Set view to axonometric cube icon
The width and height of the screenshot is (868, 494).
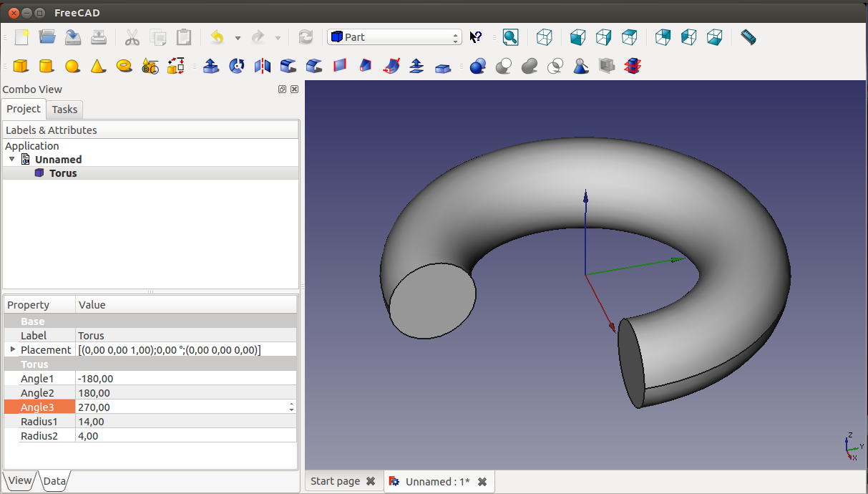pyautogui.click(x=545, y=37)
